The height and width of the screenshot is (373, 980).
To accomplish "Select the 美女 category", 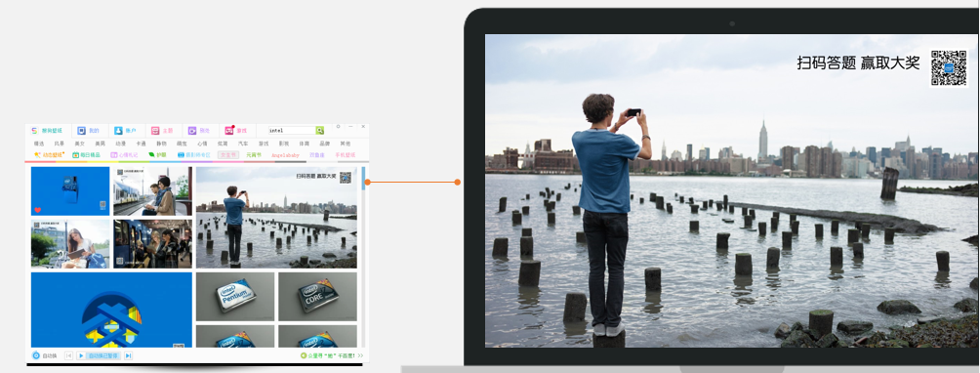I will click(79, 144).
